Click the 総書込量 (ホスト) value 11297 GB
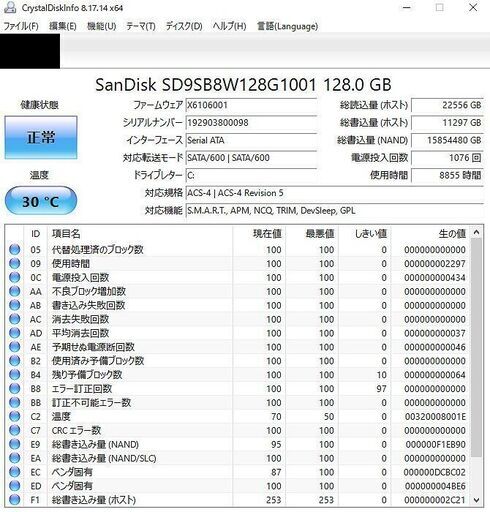 [x=447, y=123]
